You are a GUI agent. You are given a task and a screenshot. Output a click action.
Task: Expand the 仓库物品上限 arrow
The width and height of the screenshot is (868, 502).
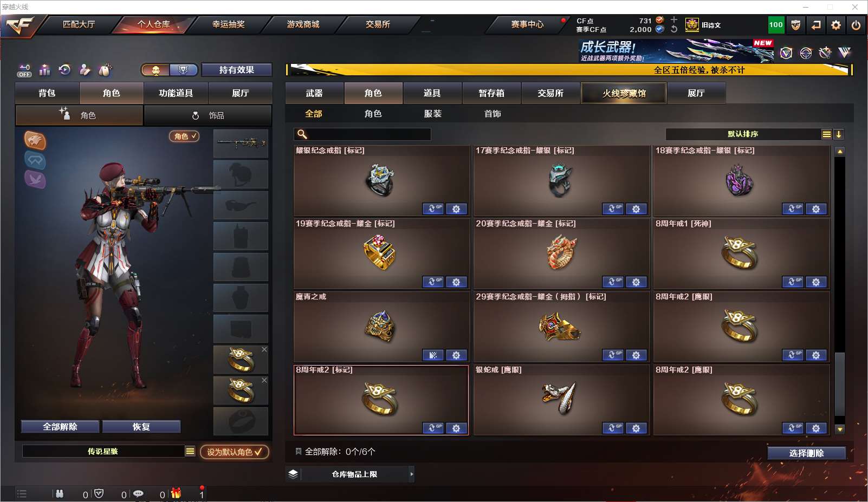(412, 474)
